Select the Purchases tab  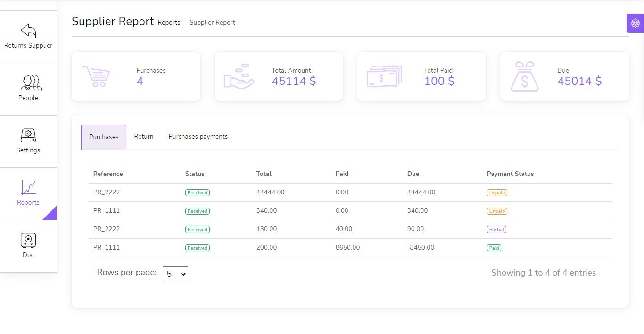point(104,137)
